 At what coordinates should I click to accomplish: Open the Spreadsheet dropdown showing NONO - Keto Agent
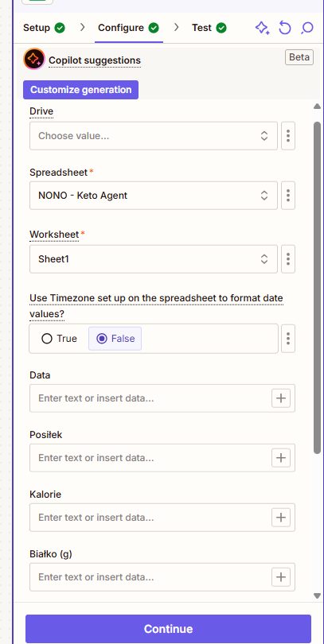click(x=154, y=196)
